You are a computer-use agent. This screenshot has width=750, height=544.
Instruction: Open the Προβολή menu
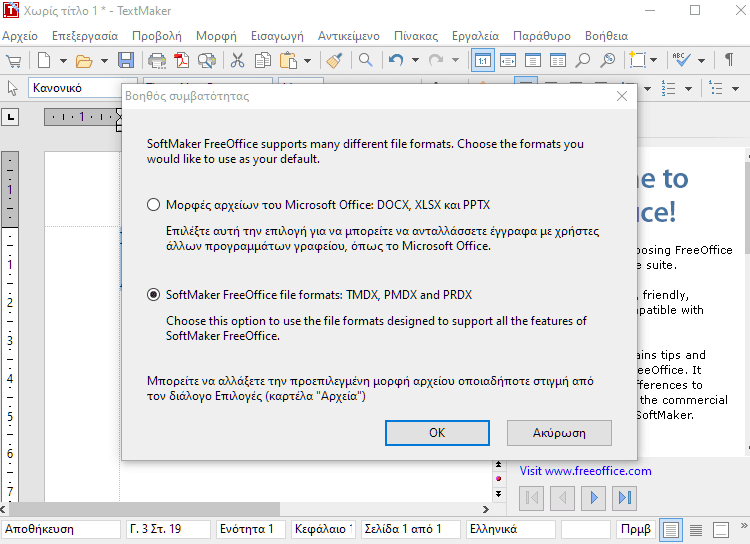(157, 36)
